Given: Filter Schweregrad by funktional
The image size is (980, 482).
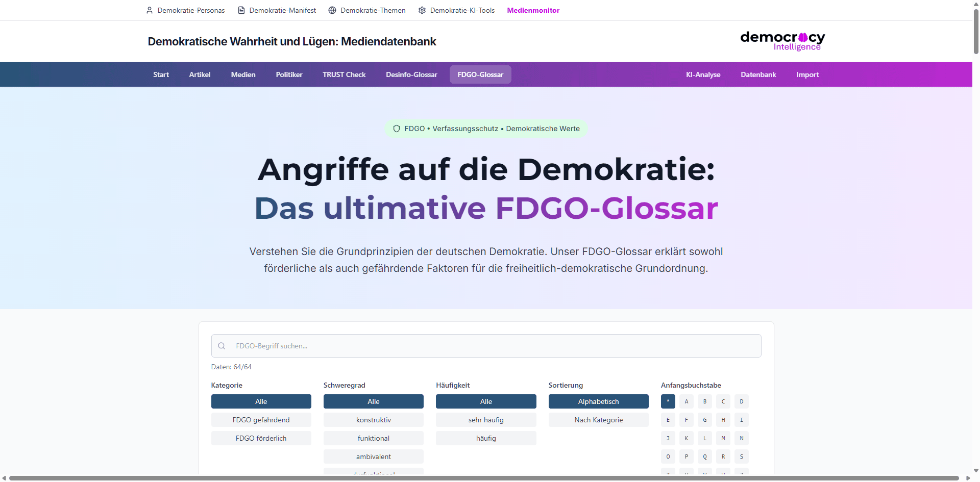Looking at the screenshot, I should click(x=374, y=438).
